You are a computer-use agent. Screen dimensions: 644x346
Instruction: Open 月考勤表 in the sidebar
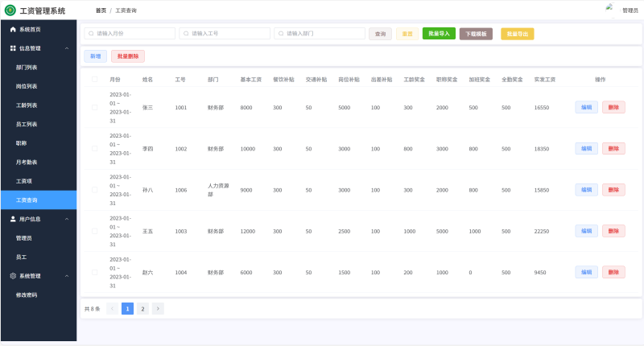(39, 162)
